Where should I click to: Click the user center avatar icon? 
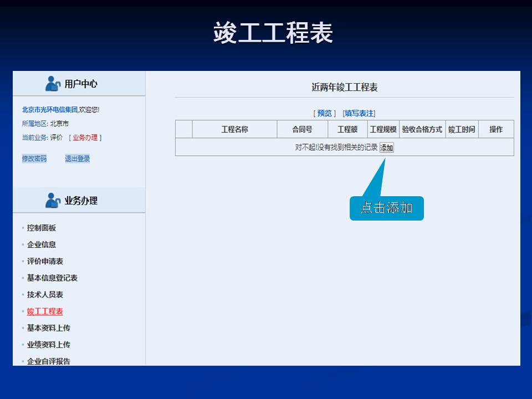53,84
